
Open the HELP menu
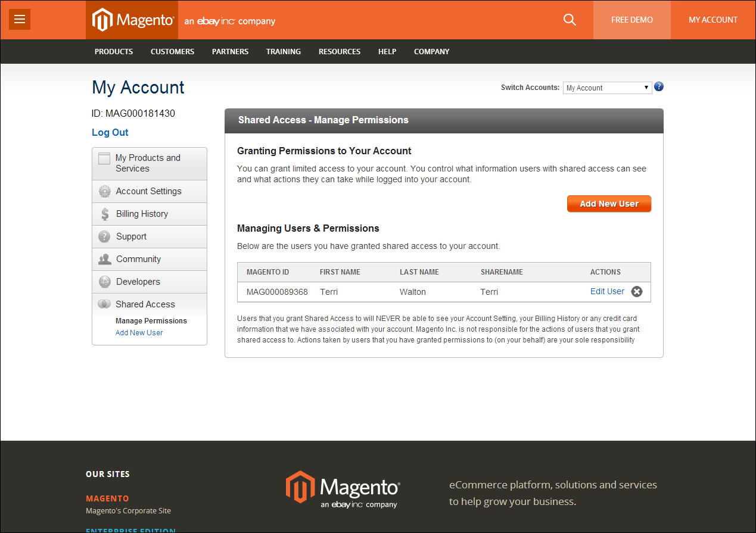[x=387, y=52]
